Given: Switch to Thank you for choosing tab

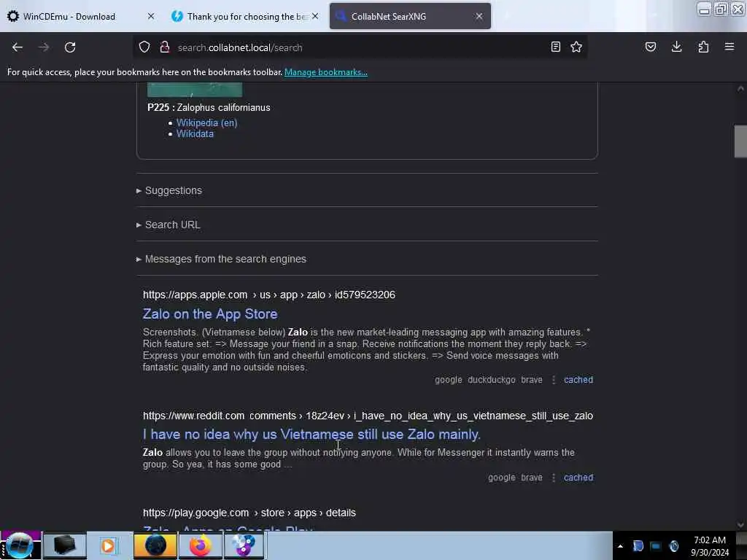Looking at the screenshot, I should [246, 16].
